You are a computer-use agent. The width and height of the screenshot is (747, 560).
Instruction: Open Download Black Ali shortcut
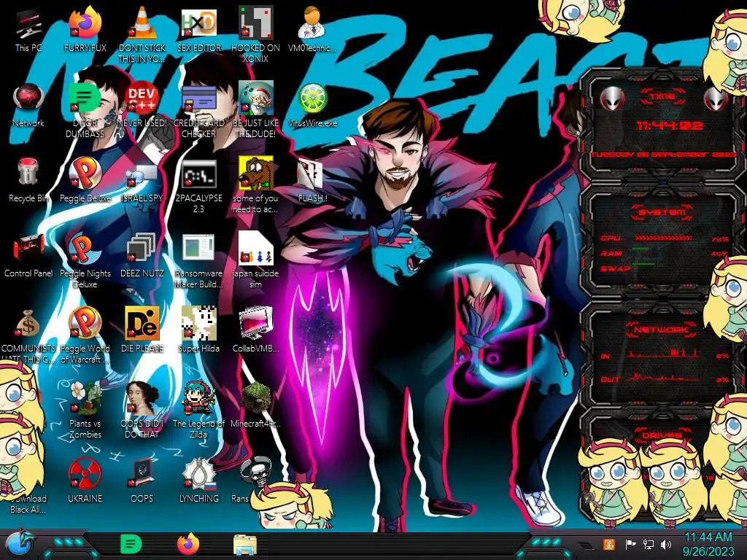28,504
